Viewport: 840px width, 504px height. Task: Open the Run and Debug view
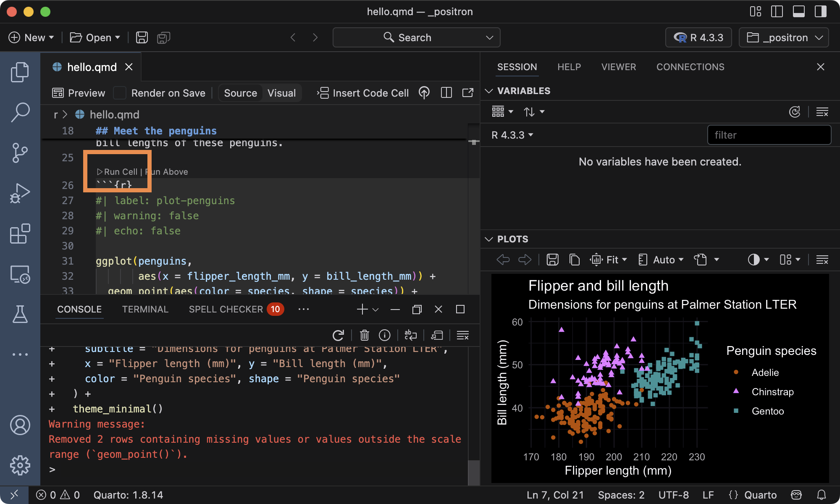coord(20,193)
